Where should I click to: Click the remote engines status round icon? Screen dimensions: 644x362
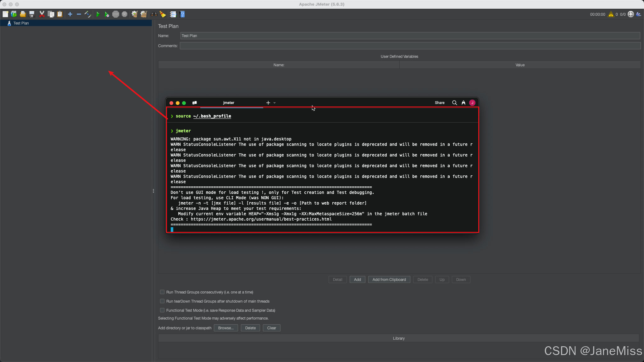(631, 14)
